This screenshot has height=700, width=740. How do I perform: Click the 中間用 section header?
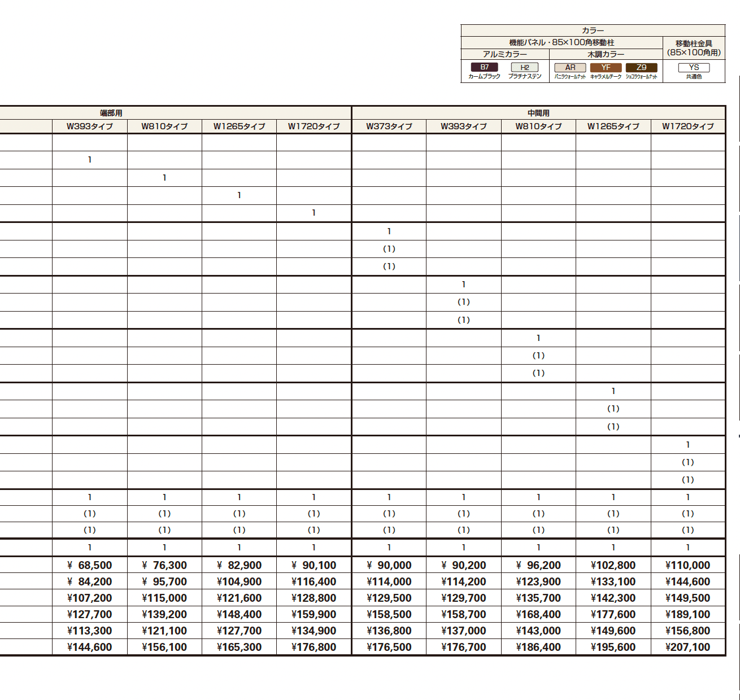pos(538,113)
